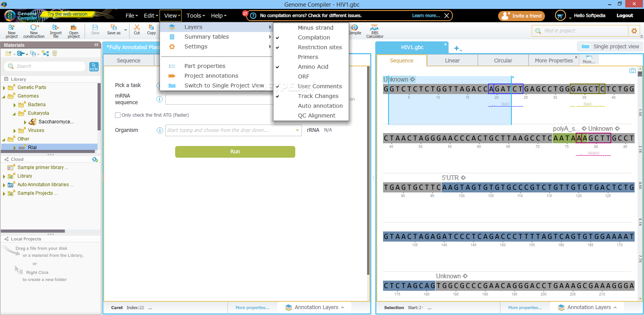This screenshot has width=644, height=315.
Task: Click the NCBI search icon
Action: coord(94,67)
